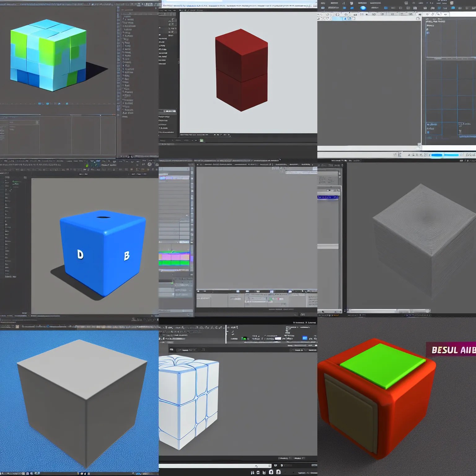The width and height of the screenshot is (476, 476).
Task: Click the BESUL AIB label in the corner
Action: tap(452, 350)
